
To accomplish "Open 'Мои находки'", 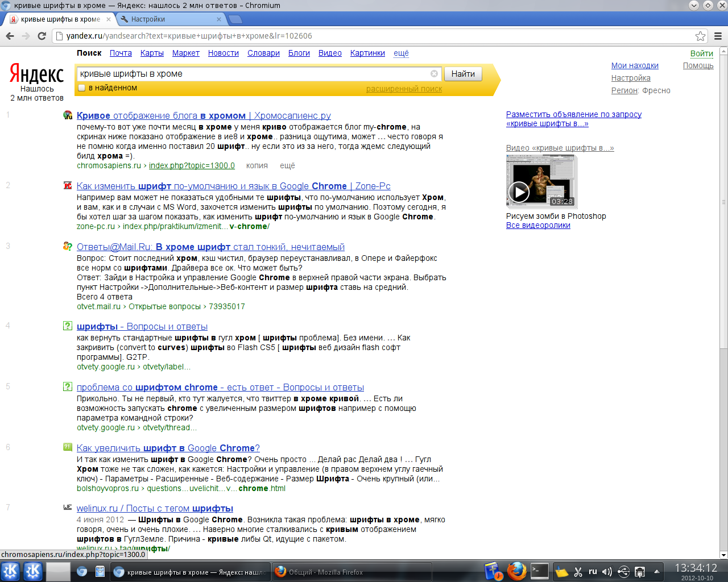I will point(635,65).
